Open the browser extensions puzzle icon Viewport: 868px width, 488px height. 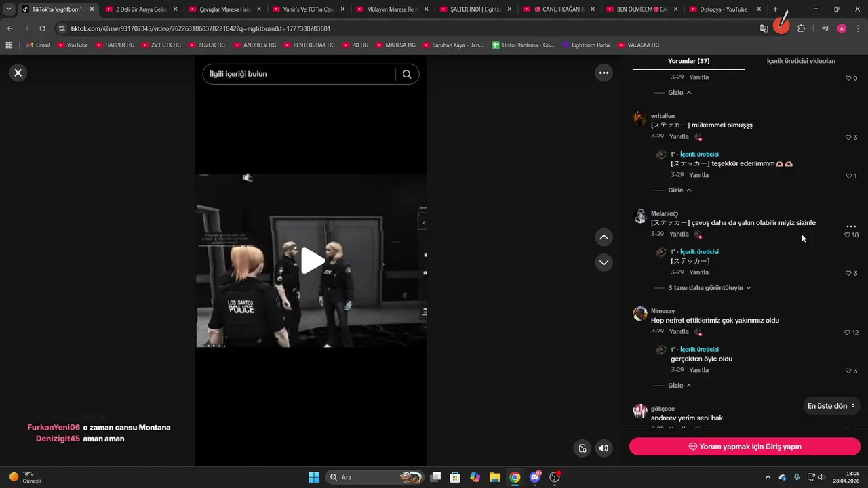click(801, 28)
